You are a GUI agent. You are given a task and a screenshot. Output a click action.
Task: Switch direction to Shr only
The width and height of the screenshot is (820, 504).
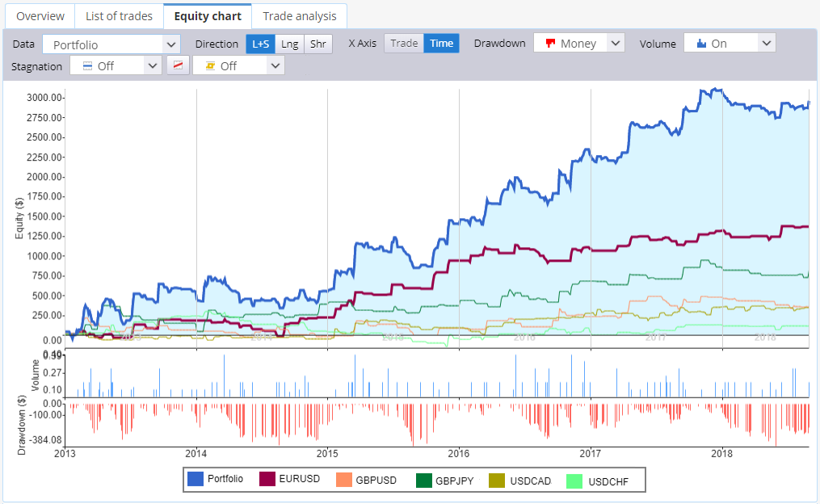(x=318, y=44)
